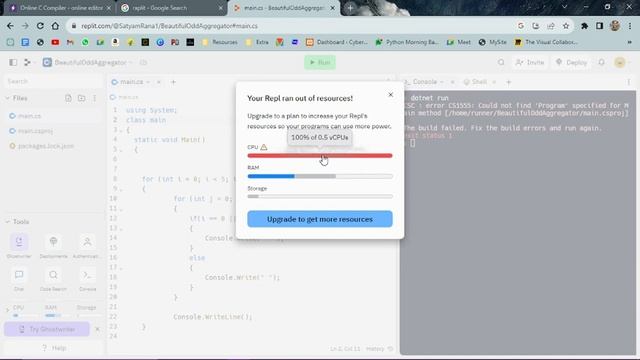Open the Meet bookmark
The width and height of the screenshot is (640, 360).
click(459, 42)
